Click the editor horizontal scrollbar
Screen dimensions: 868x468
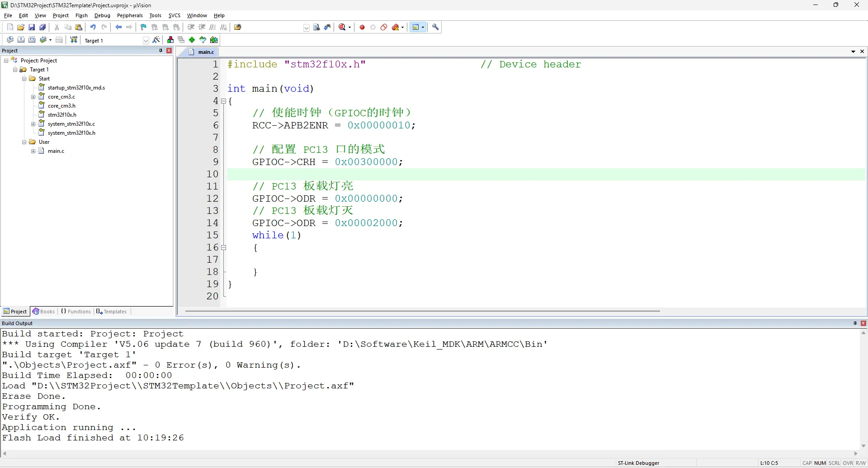tap(422, 311)
